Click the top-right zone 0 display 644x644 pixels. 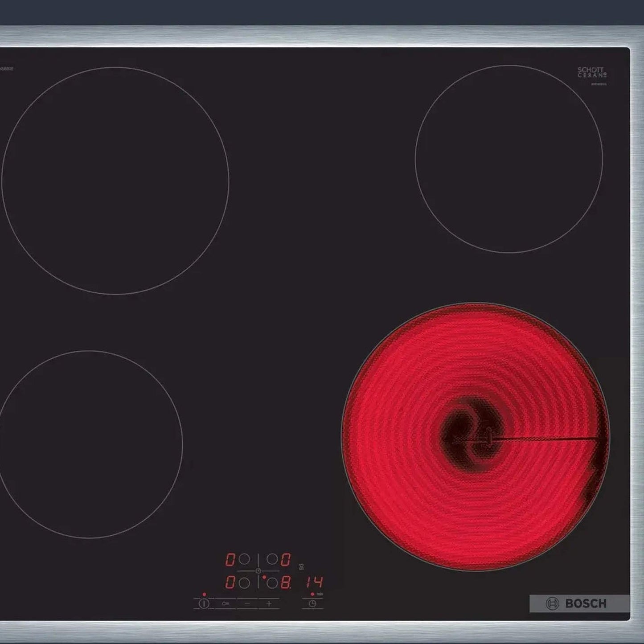pos(286,559)
